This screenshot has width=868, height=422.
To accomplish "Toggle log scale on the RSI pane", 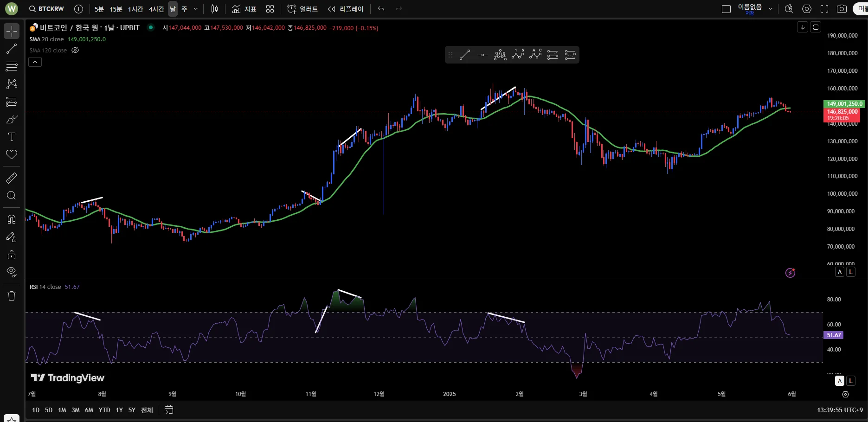I will pyautogui.click(x=850, y=381).
